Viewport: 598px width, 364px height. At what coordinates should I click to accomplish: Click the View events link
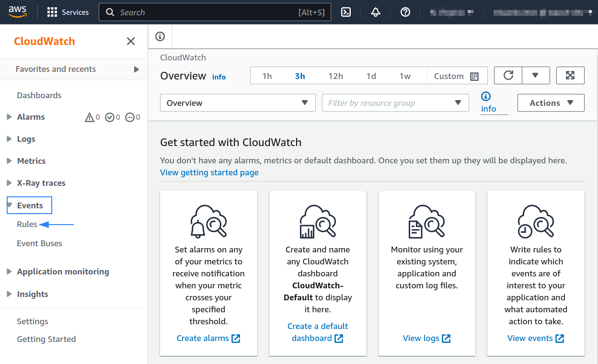click(x=536, y=338)
